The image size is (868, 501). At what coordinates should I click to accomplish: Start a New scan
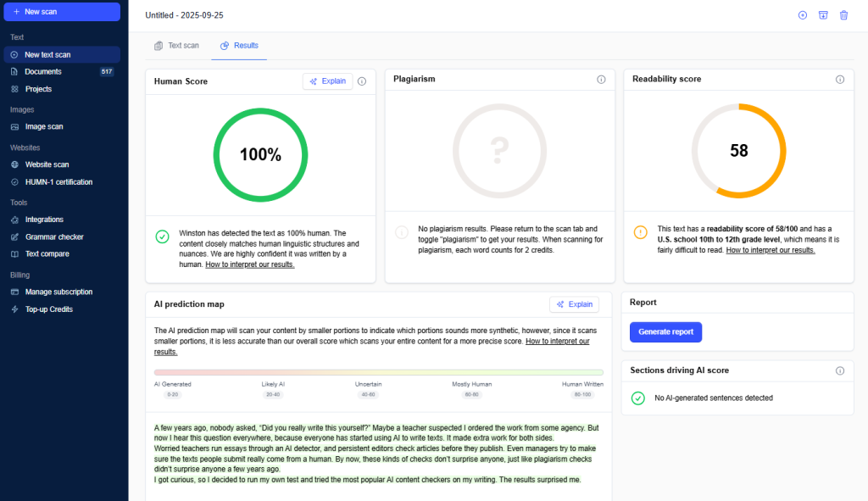pyautogui.click(x=59, y=11)
